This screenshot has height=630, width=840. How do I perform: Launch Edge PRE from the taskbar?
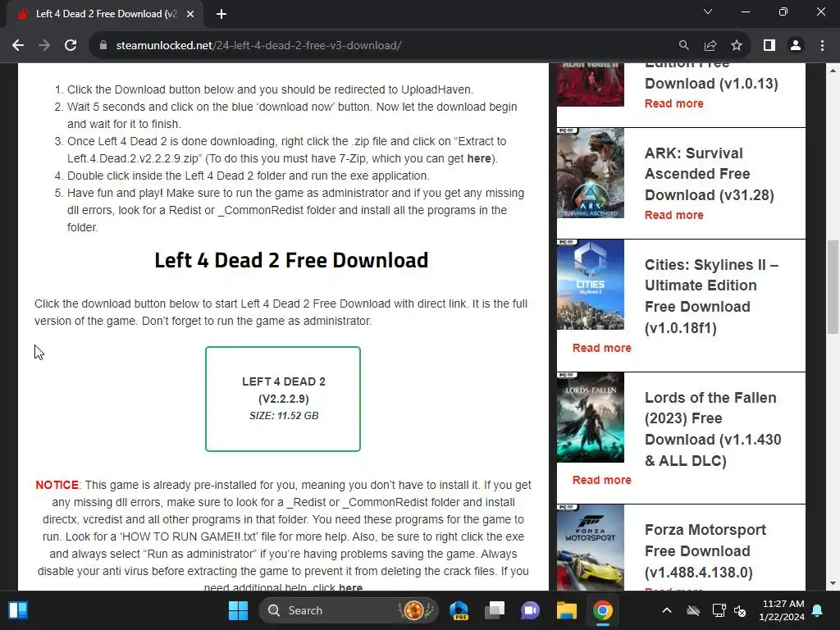(459, 610)
